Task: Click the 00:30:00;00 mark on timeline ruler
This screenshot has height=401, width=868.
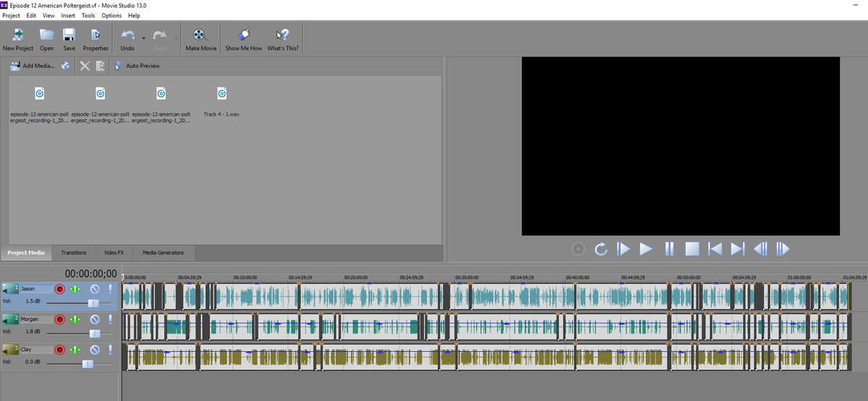Action: pyautogui.click(x=467, y=277)
